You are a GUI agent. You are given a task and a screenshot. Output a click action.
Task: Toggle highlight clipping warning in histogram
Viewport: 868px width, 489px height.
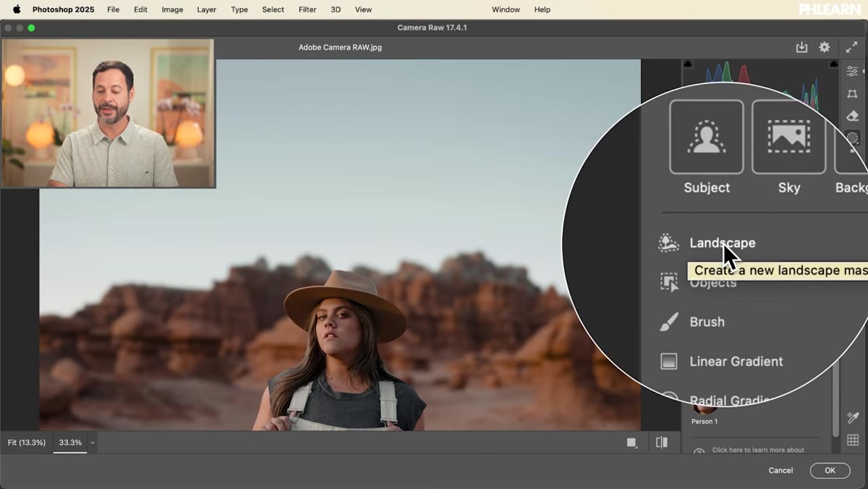click(x=833, y=64)
